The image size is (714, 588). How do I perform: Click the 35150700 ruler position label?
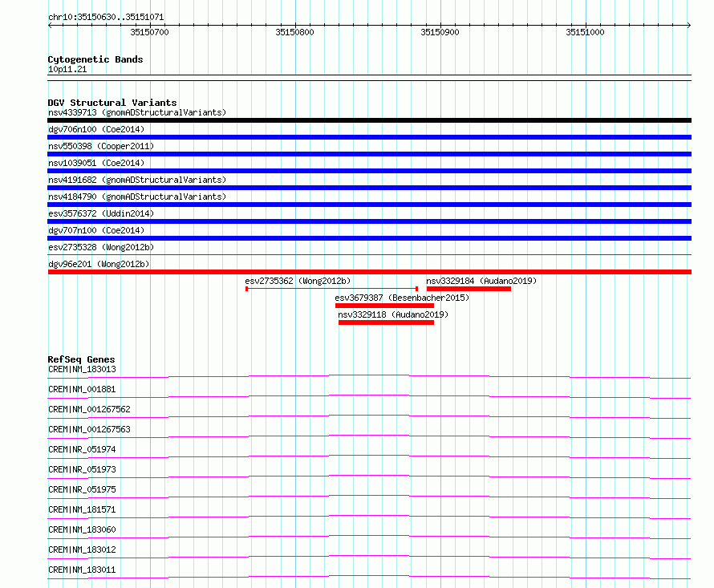(149, 32)
